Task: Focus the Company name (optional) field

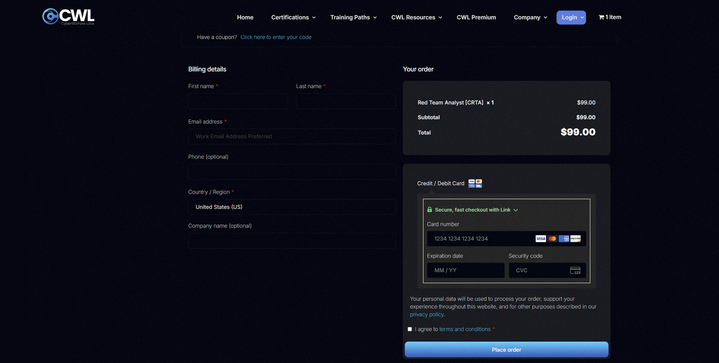Action: 292,241
